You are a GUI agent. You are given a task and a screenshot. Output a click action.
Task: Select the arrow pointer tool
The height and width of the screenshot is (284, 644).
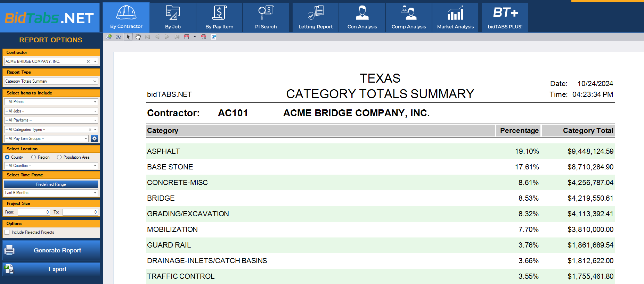(128, 37)
